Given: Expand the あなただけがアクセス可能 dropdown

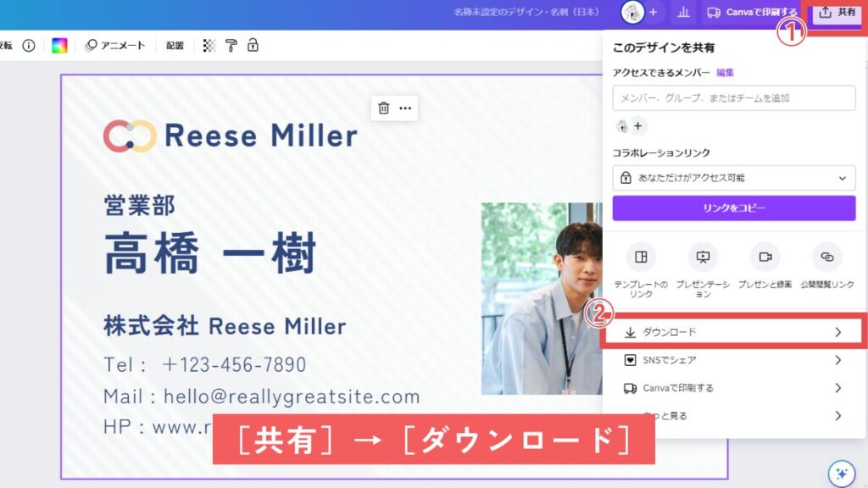Looking at the screenshot, I should tap(734, 178).
